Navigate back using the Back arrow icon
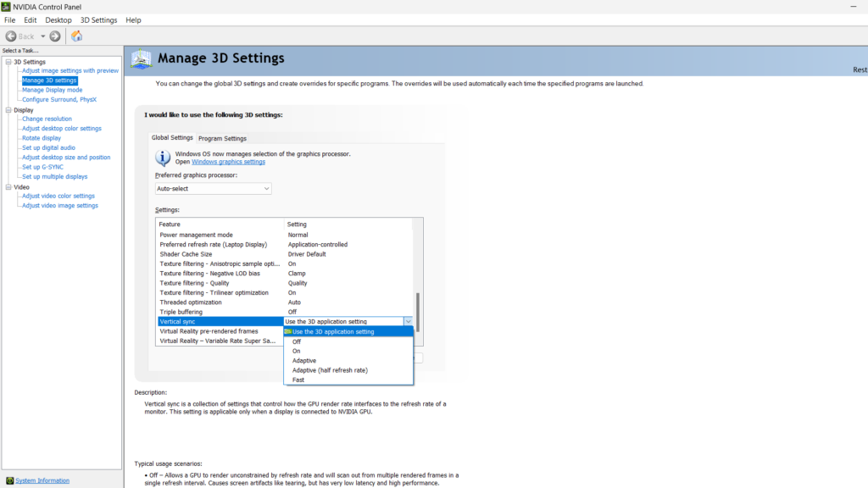 [11, 36]
